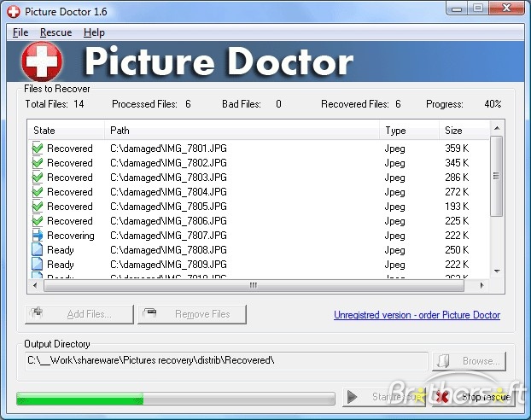Viewport: 531px width, 420px height.
Task: Click the page icon for IMG_7809.JPG
Action: (38, 265)
